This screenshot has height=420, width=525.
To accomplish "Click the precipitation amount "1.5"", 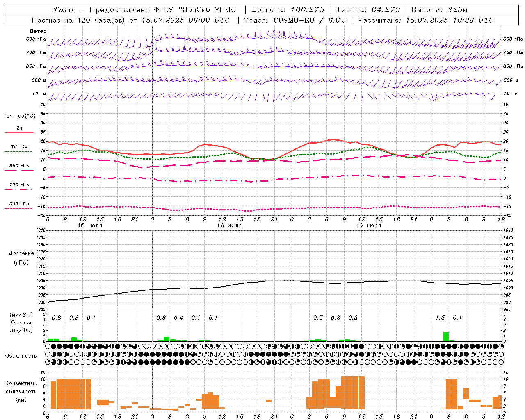I will click(440, 318).
